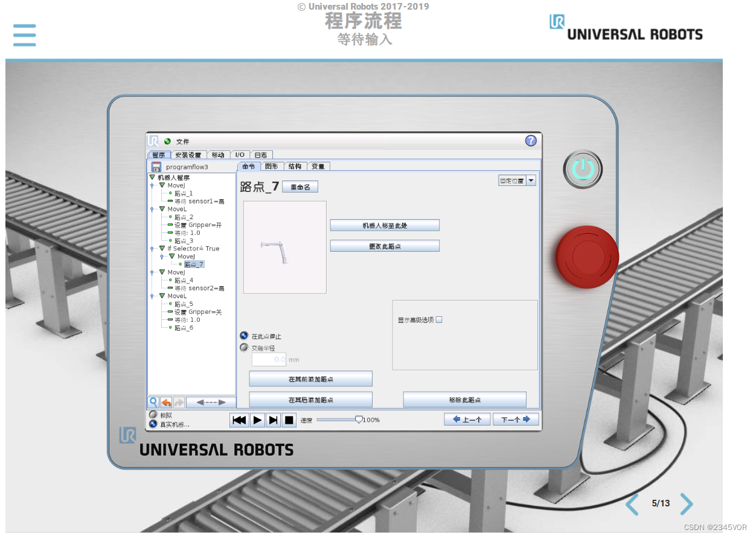The image size is (756, 536).
Task: Open the hamburger menu at top left
Action: [x=24, y=35]
